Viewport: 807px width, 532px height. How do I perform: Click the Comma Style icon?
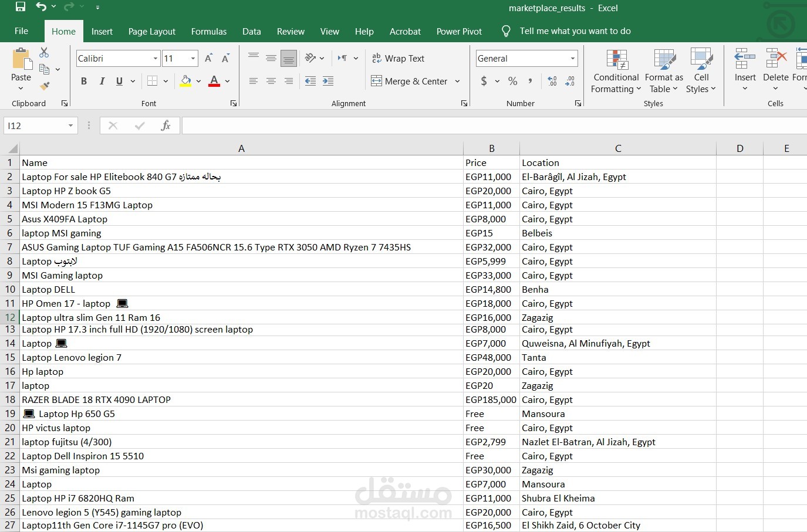point(530,81)
